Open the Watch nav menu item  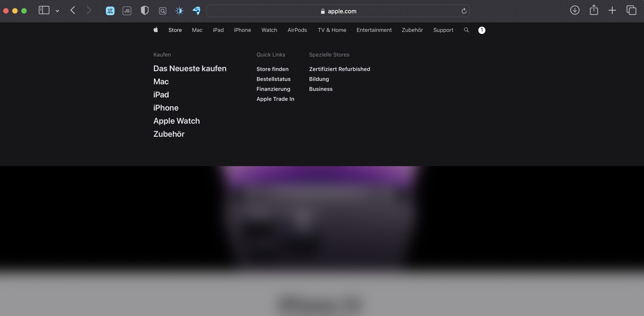[269, 30]
